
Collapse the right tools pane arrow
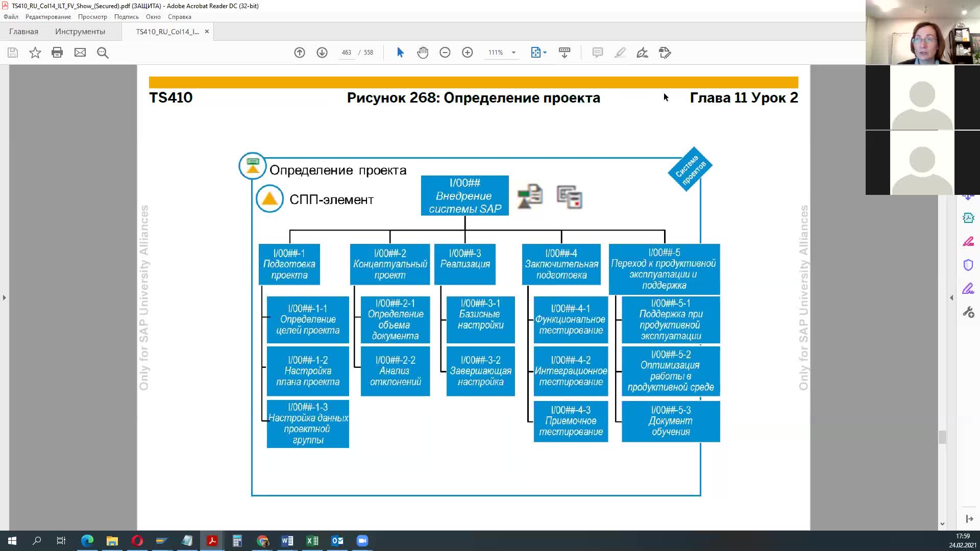click(951, 297)
